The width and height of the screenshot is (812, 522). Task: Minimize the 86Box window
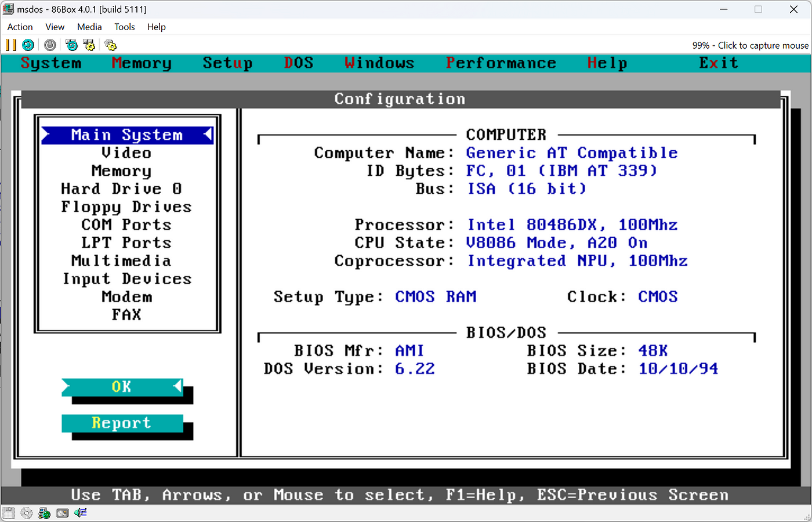pos(724,9)
